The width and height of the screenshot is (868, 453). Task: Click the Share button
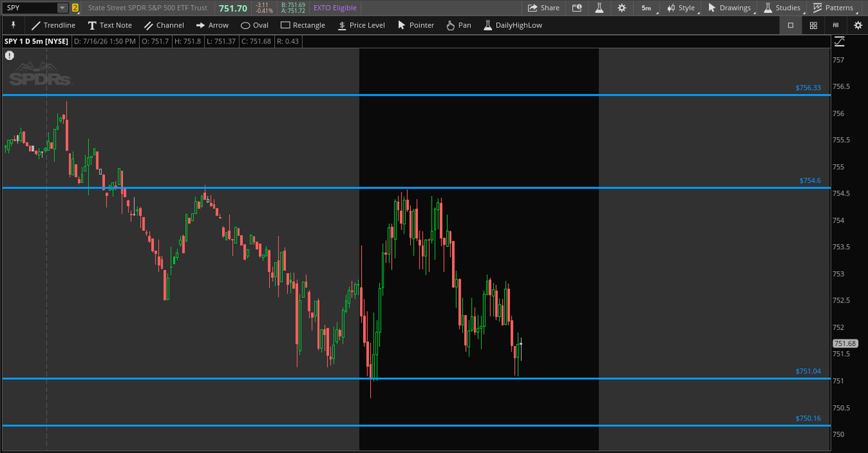(544, 8)
